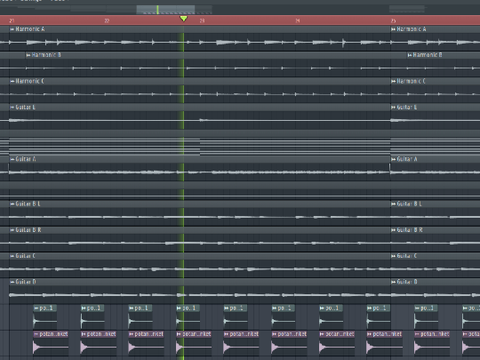
Task: Open clip menu icon of Guitar B L clip at bar 21
Action: point(12,204)
